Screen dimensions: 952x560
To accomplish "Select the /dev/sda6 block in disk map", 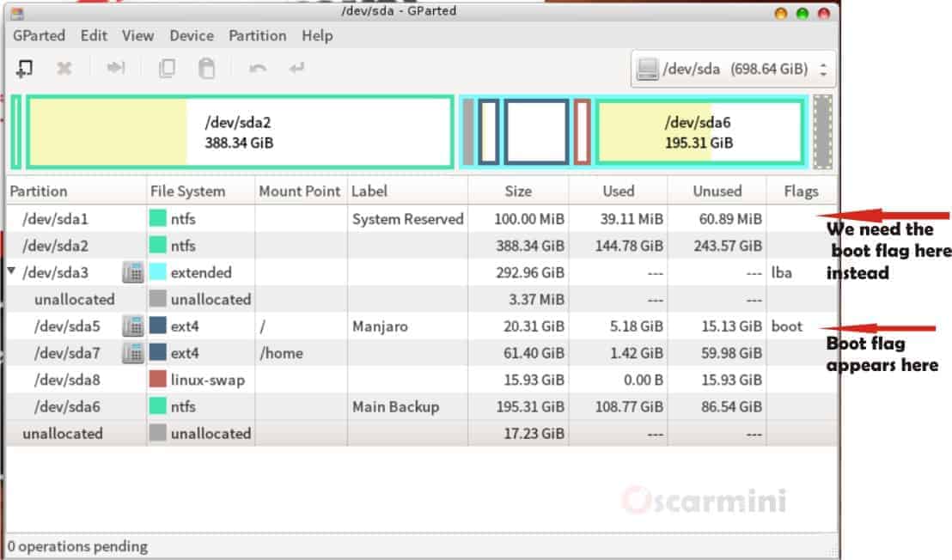I will coord(699,132).
